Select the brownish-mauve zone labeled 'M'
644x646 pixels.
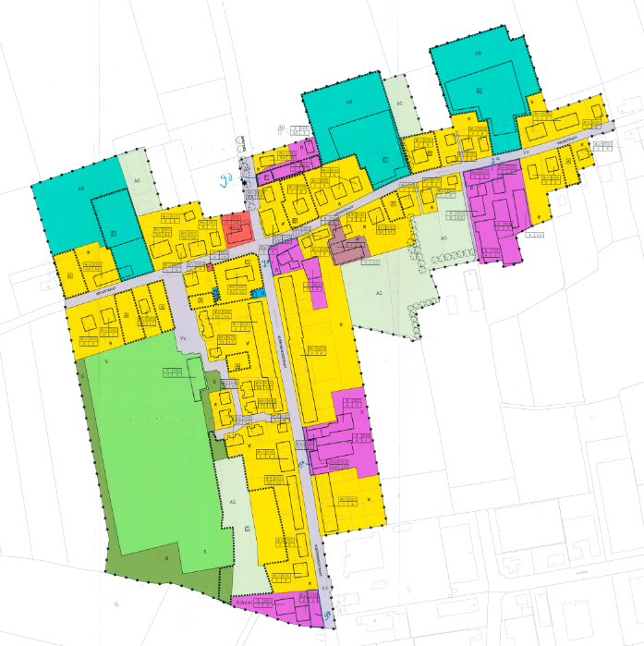(x=349, y=246)
